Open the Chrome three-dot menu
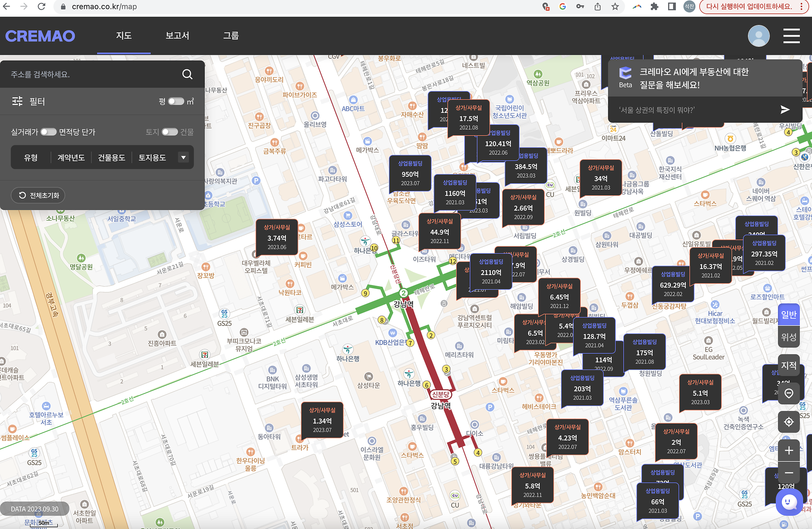812x529 pixels. (801, 6)
